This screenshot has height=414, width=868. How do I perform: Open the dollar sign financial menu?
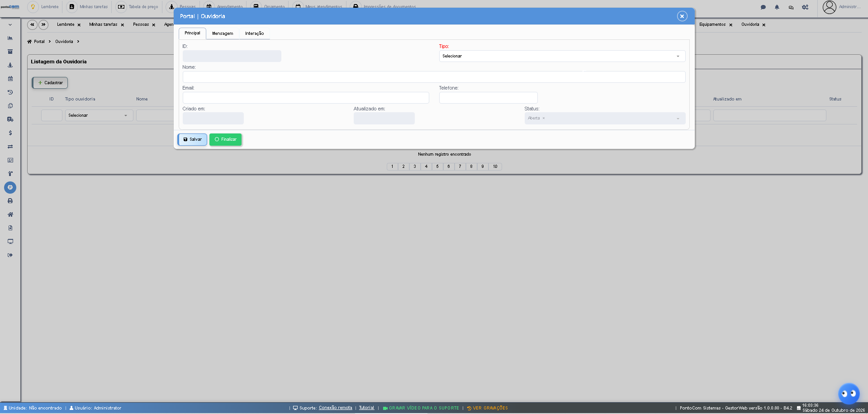pos(10,133)
